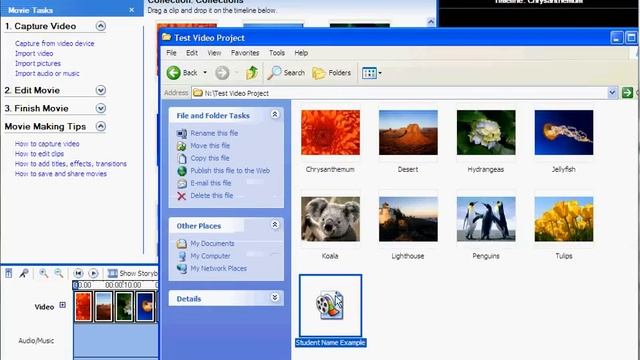Open the File menu in Explorer
The image size is (640, 360).
pyautogui.click(x=171, y=53)
